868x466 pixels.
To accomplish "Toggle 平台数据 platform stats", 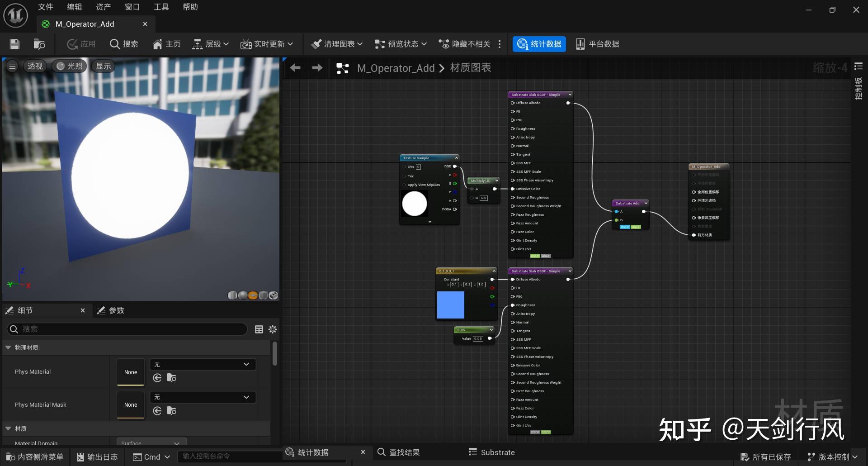I will (597, 44).
